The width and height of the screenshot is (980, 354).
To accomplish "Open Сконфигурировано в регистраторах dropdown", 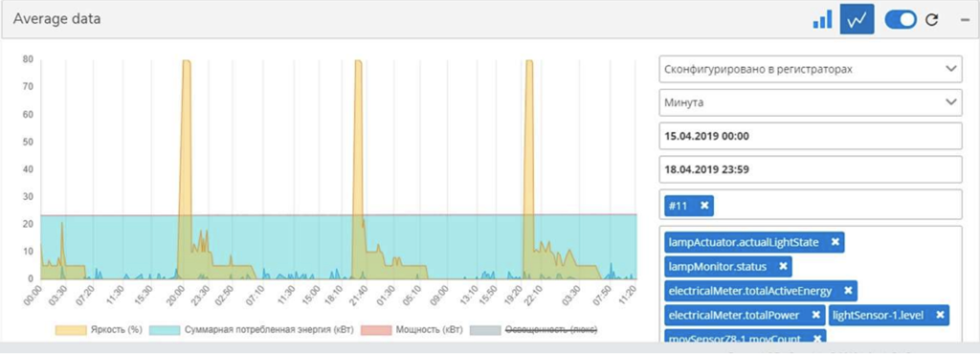I will tap(810, 69).
